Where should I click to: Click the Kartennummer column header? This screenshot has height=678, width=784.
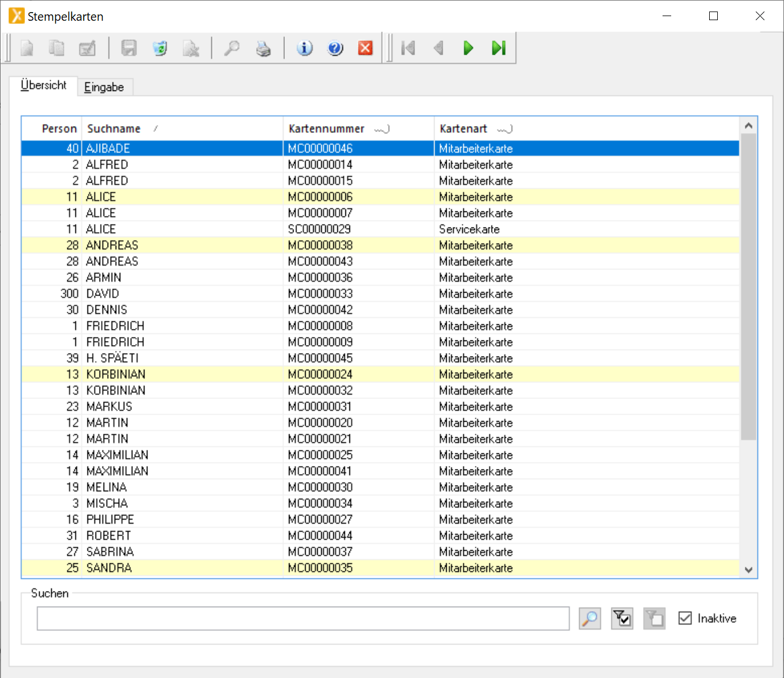(326, 128)
